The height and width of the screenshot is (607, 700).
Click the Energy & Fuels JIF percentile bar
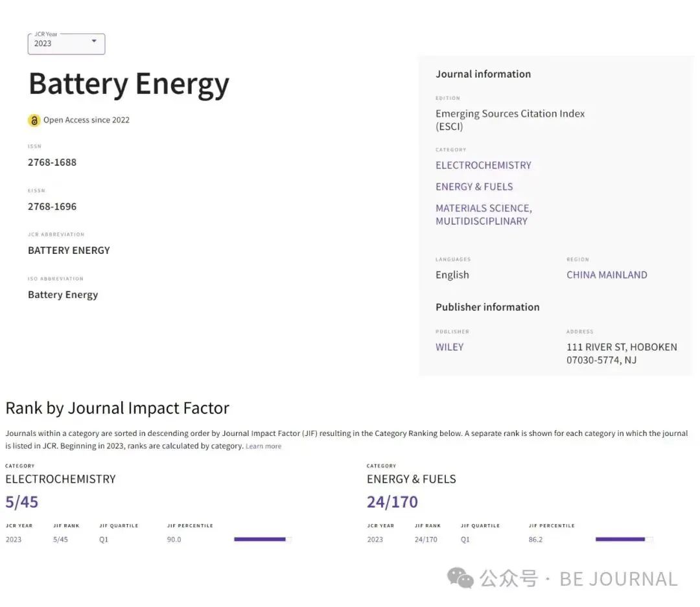(624, 539)
